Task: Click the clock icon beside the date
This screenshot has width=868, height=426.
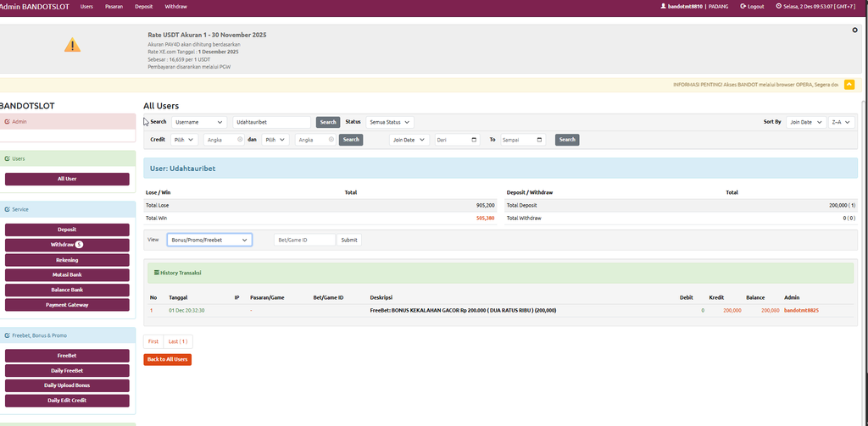Action: pyautogui.click(x=779, y=6)
